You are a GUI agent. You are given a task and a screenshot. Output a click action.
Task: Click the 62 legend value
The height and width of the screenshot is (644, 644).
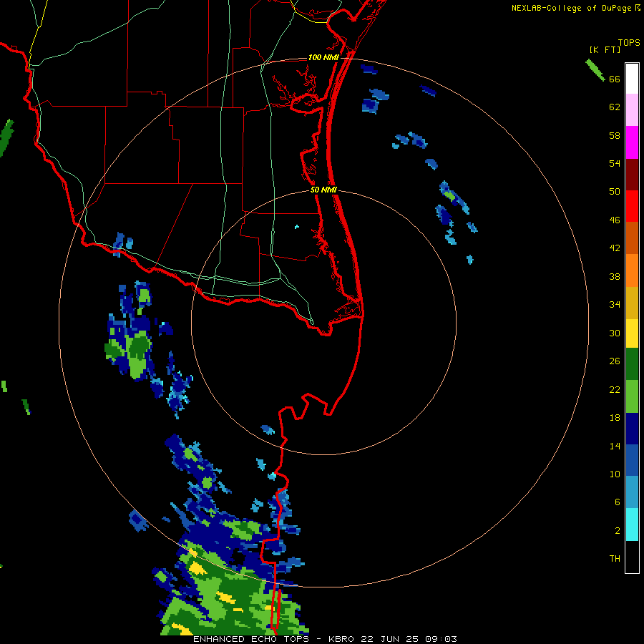615,107
